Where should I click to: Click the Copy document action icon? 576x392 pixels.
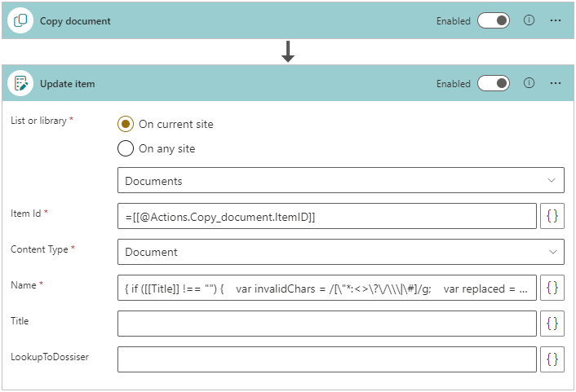(x=20, y=21)
